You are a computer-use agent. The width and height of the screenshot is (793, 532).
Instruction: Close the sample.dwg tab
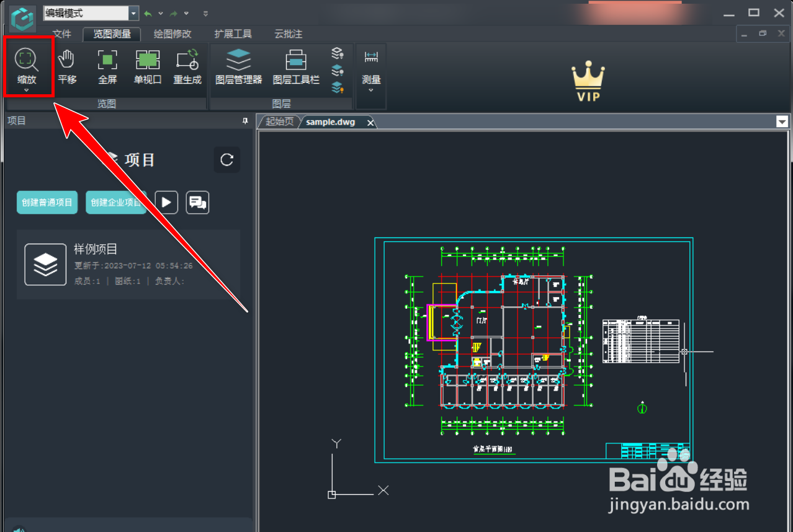coord(370,123)
